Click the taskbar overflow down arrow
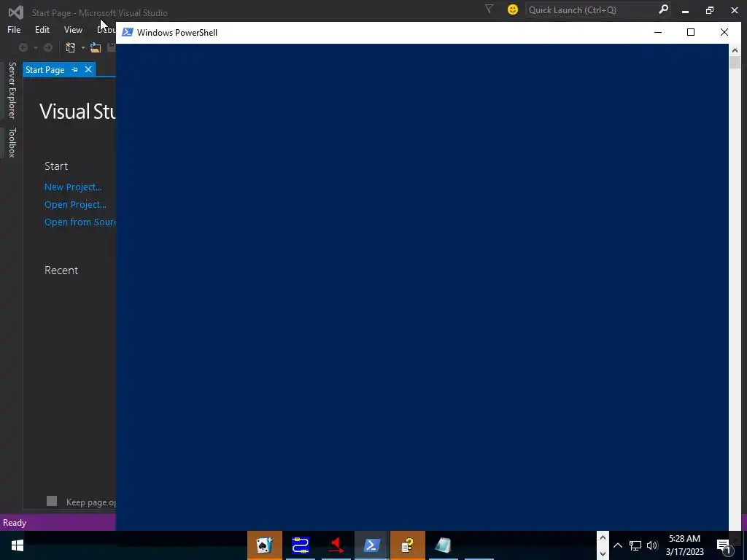The height and width of the screenshot is (560, 747). tap(603, 554)
